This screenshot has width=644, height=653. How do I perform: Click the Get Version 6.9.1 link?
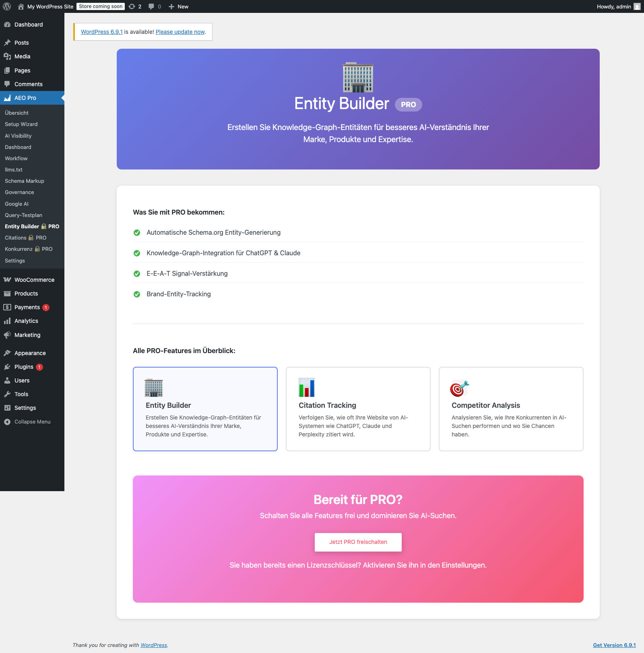pos(614,645)
